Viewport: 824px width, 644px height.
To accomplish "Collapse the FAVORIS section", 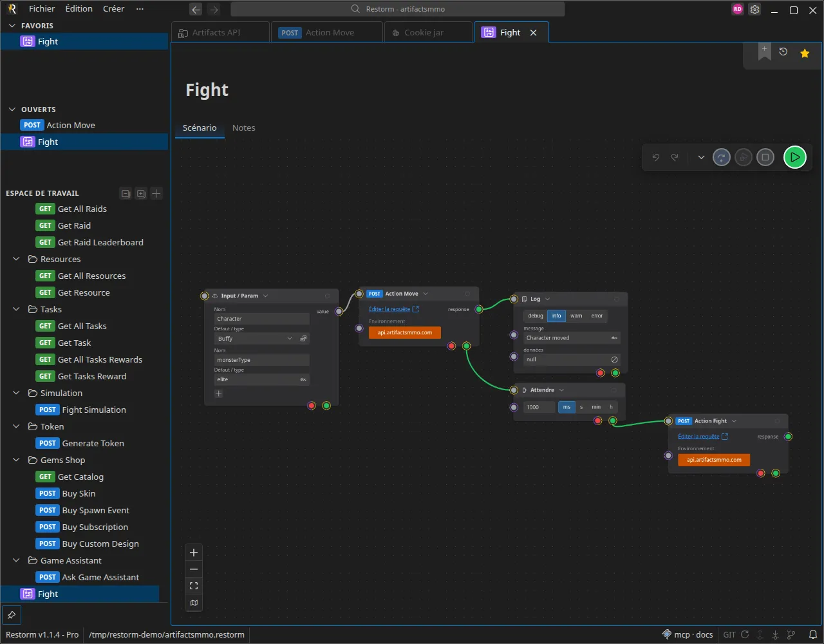I will coord(12,26).
